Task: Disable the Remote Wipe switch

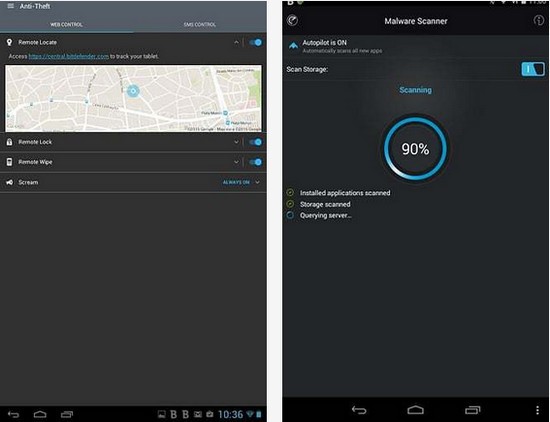Action: (255, 162)
